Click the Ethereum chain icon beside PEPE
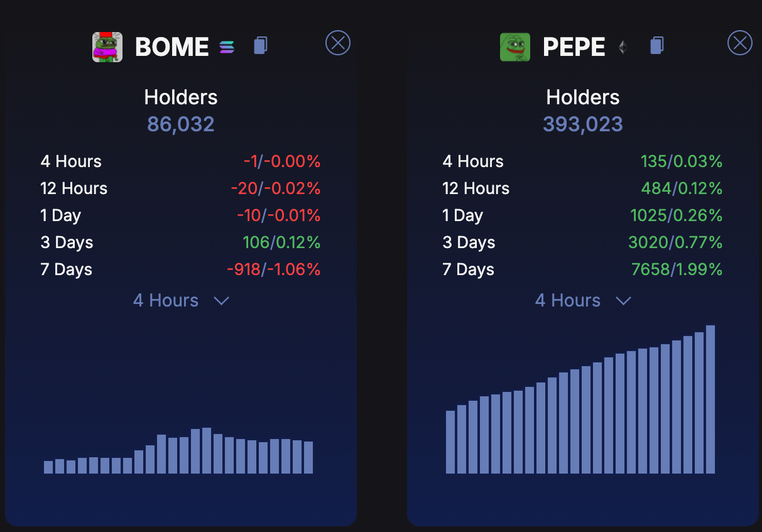The image size is (762, 532). click(623, 47)
